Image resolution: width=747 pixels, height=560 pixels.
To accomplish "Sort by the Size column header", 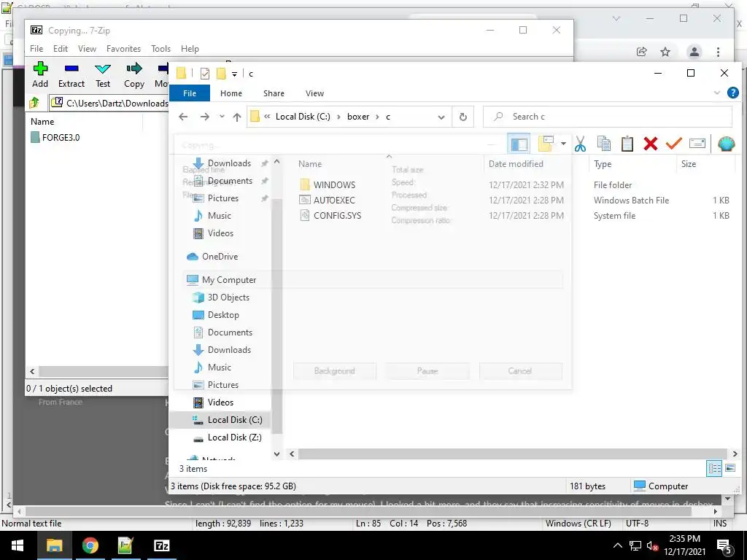I will [689, 164].
